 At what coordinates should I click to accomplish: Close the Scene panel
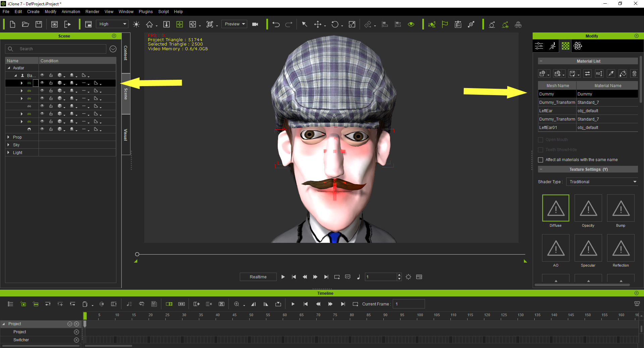114,36
